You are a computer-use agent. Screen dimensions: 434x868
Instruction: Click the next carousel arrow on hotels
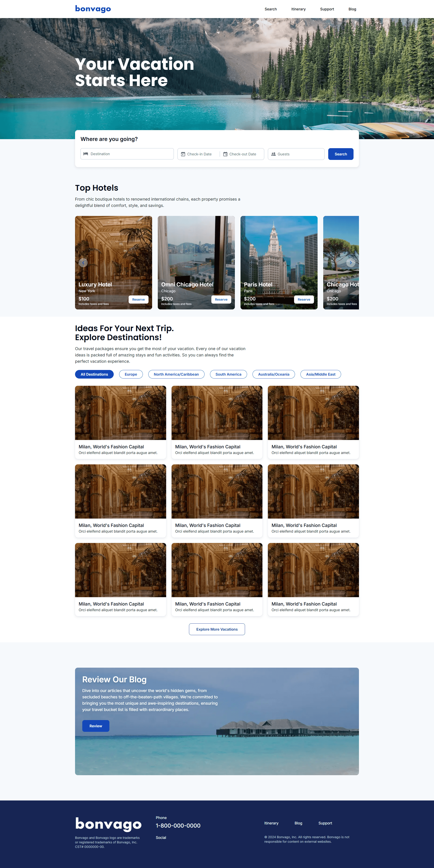click(350, 262)
